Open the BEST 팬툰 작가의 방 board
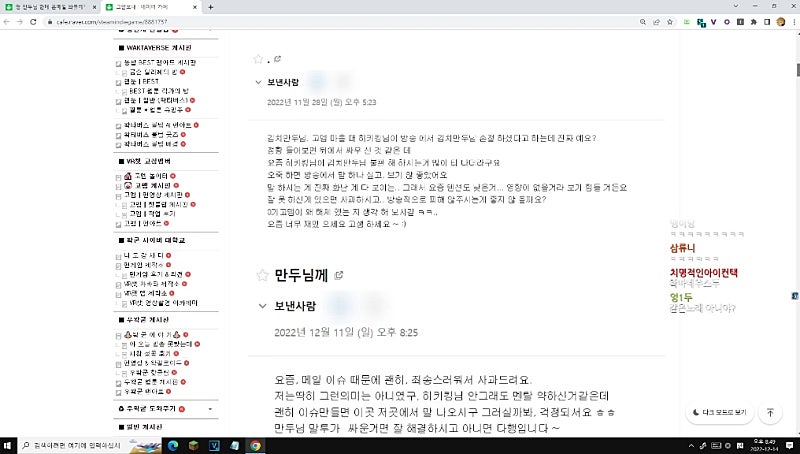 pos(159,91)
